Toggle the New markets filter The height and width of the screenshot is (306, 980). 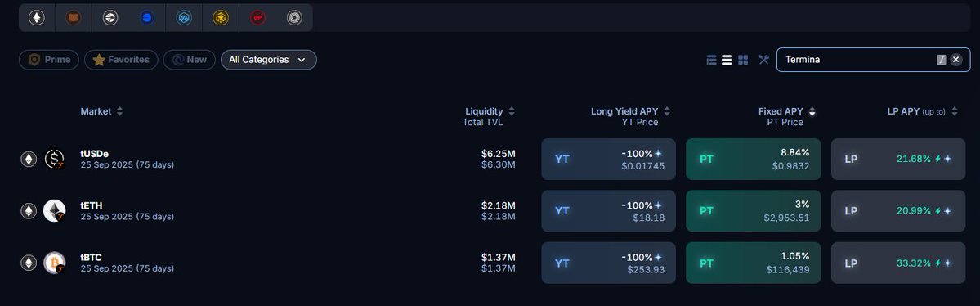click(x=190, y=60)
